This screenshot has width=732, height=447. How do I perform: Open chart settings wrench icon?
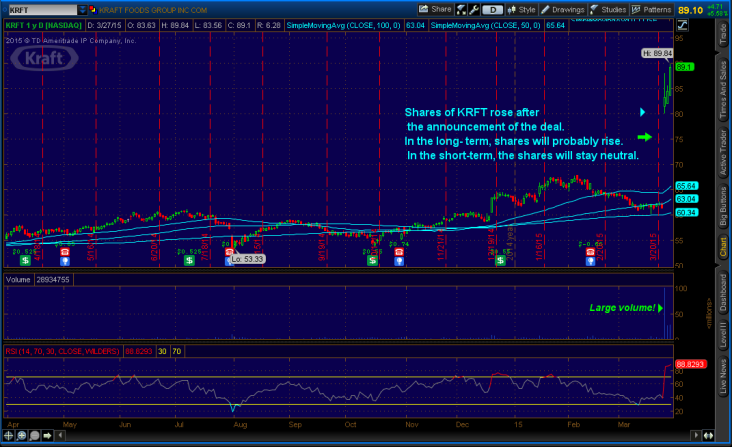click(x=473, y=9)
